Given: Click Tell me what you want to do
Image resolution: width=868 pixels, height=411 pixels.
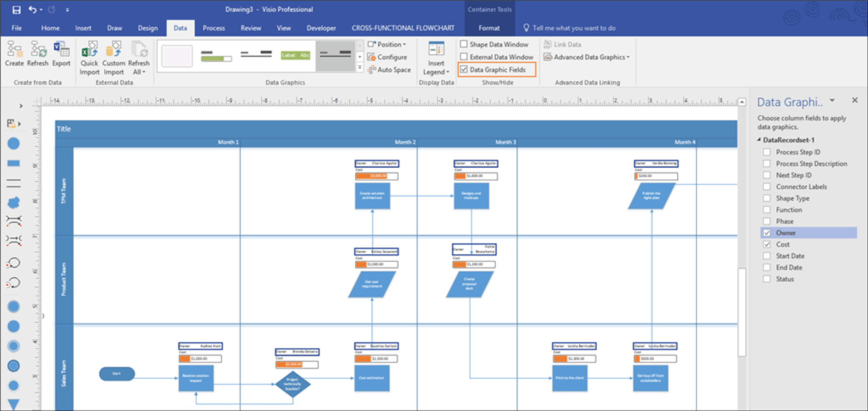Looking at the screenshot, I should [569, 28].
